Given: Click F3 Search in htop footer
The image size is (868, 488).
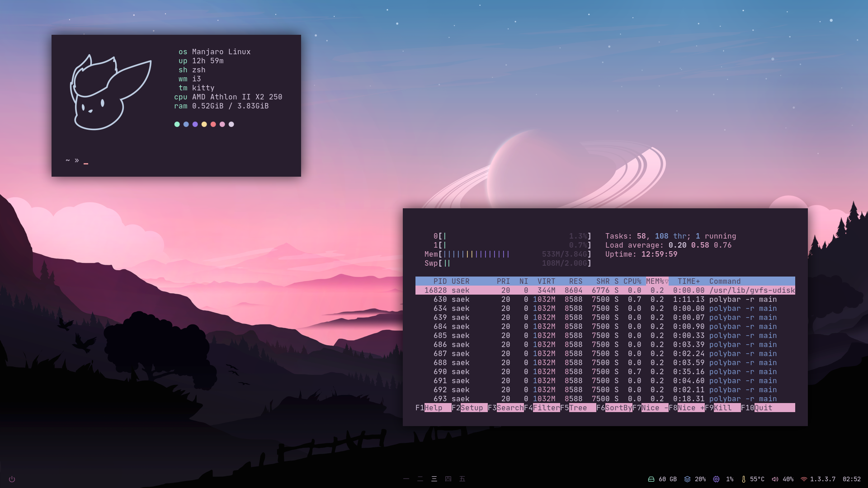Looking at the screenshot, I should pos(505,408).
